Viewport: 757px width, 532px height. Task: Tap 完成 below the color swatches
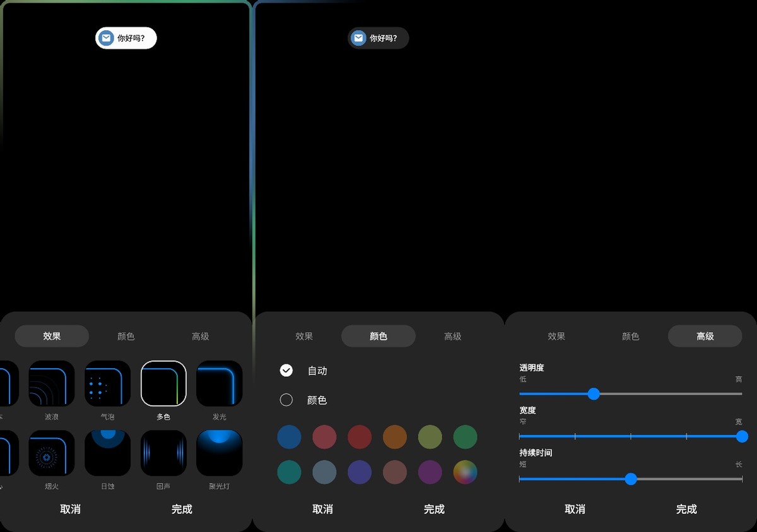434,509
